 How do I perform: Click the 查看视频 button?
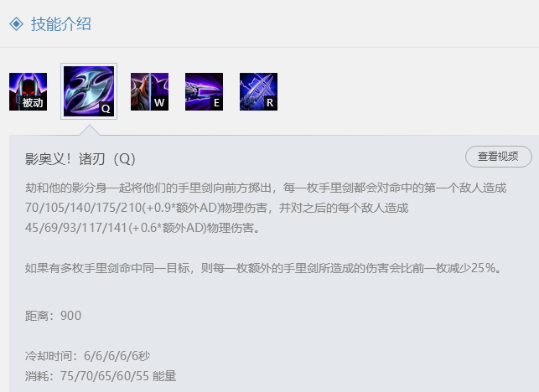point(499,157)
